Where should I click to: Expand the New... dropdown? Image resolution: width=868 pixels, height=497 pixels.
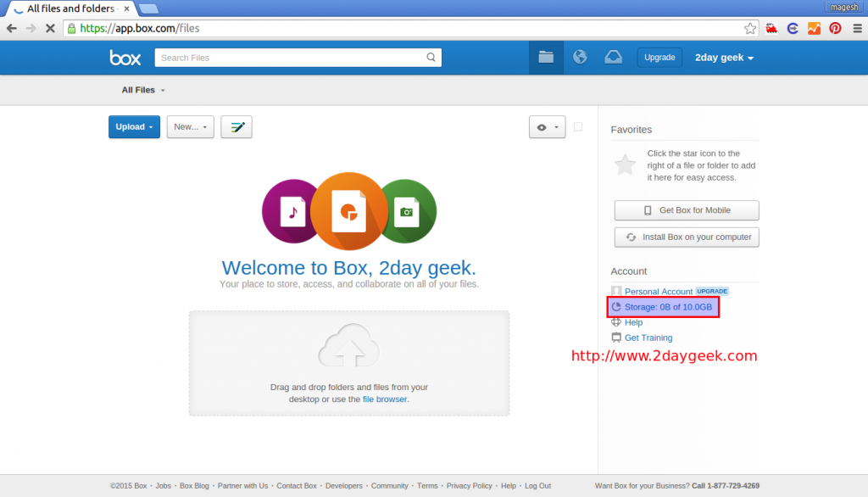coord(190,127)
